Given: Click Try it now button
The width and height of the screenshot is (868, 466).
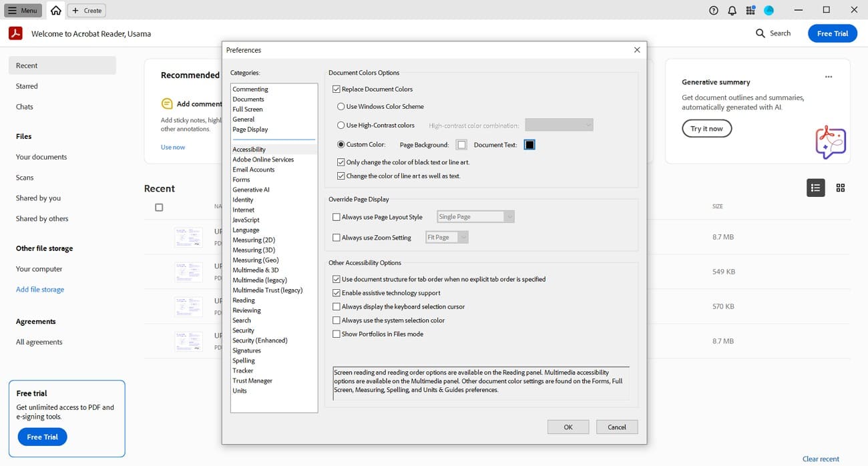Looking at the screenshot, I should pyautogui.click(x=706, y=129).
